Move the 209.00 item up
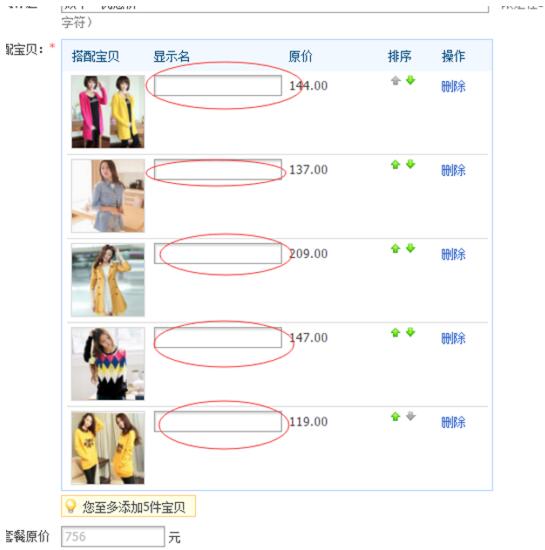Screen dimensions: 545x550 [396, 249]
